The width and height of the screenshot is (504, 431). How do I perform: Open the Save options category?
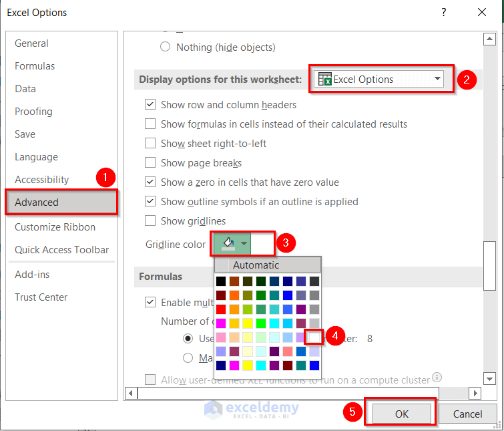[25, 134]
